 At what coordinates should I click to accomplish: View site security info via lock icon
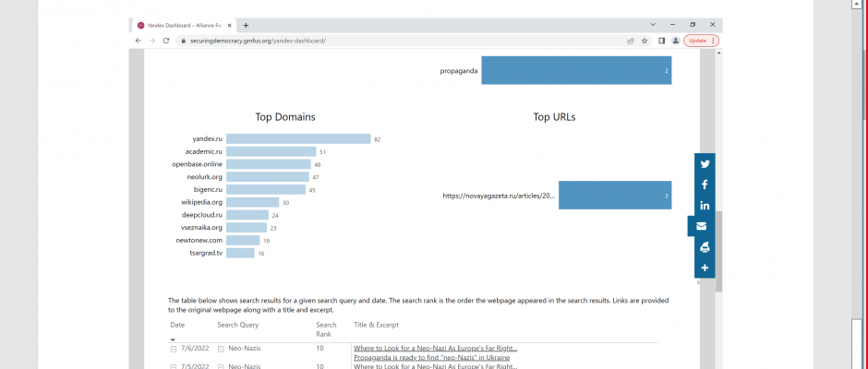point(183,41)
